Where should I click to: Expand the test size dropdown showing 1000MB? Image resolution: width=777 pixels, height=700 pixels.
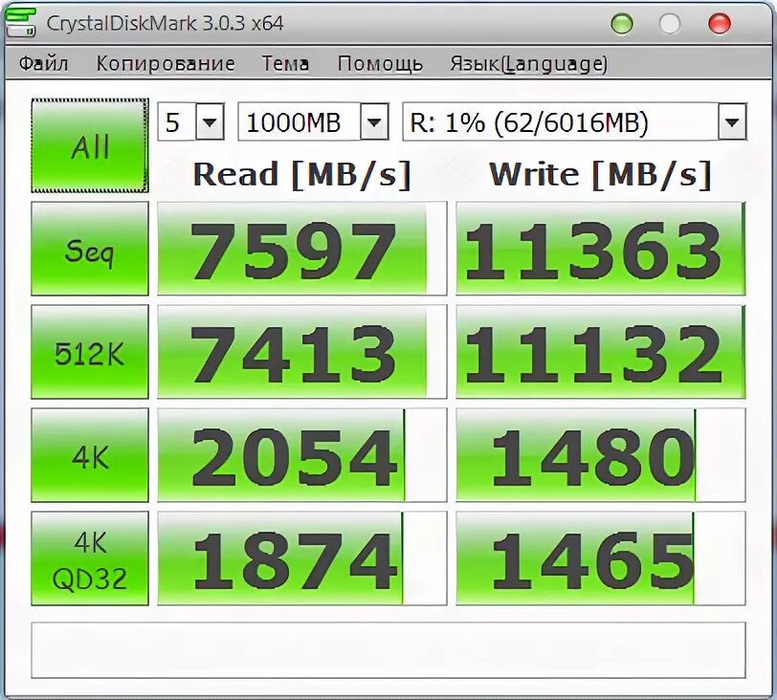(x=374, y=121)
